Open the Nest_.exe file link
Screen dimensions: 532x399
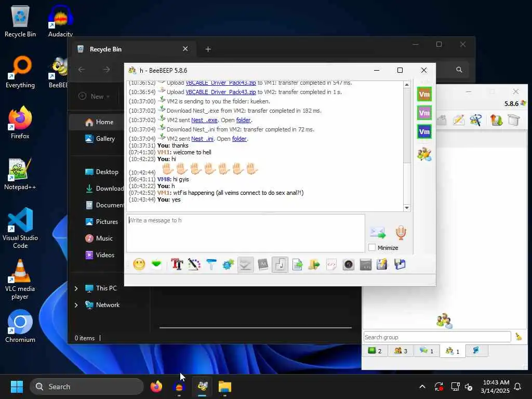204,120
